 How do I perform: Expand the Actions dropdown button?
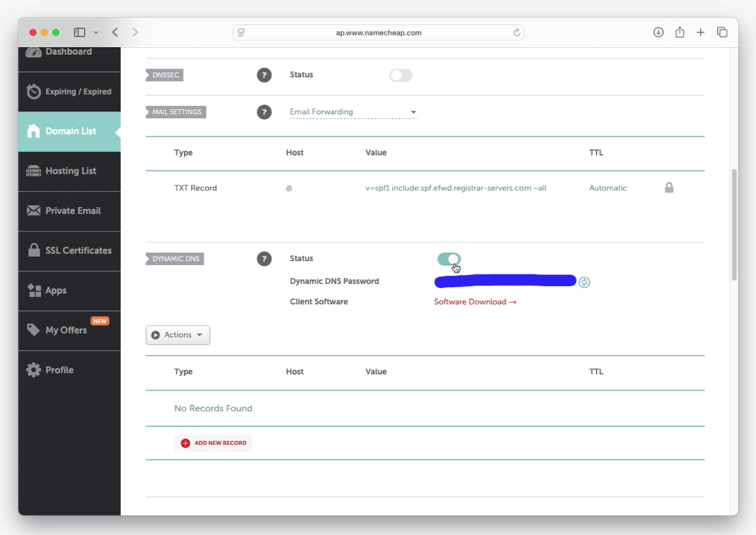[x=178, y=335]
